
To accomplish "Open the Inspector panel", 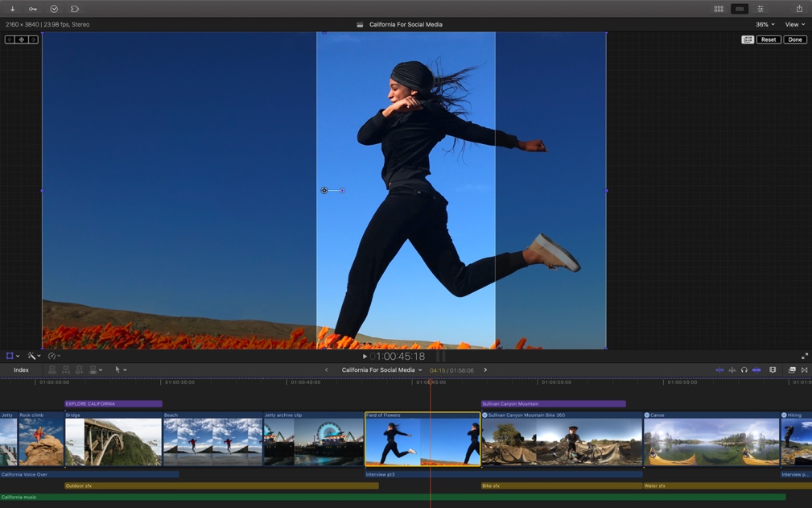I will pos(761,8).
